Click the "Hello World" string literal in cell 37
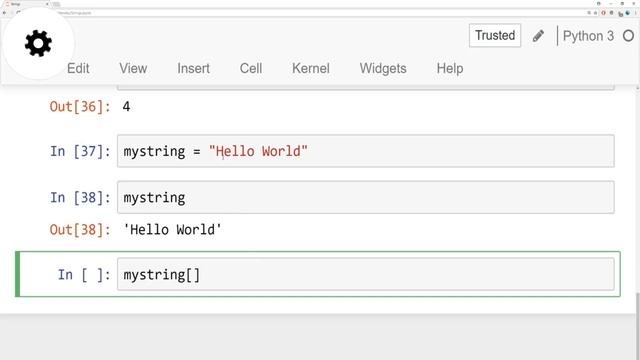Viewport: 640px width, 360px height. 258,151
